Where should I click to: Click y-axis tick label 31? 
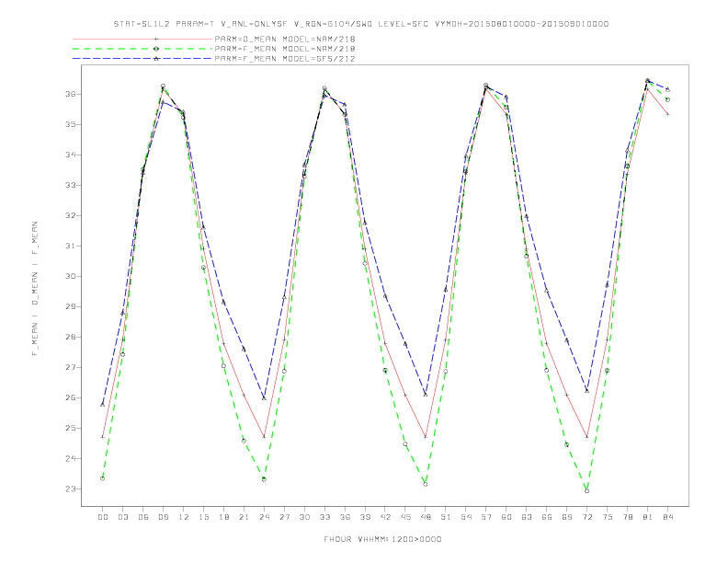tap(71, 246)
